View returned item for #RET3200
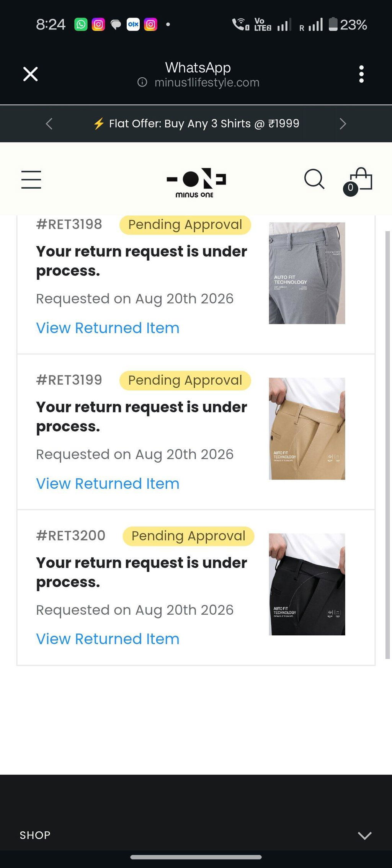Screen dimensions: 392x868 point(108,639)
